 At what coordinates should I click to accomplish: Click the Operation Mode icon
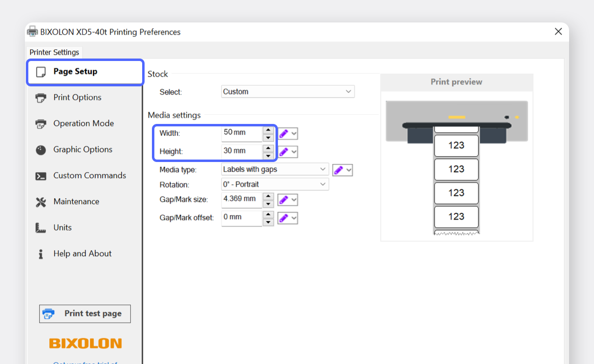(41, 124)
